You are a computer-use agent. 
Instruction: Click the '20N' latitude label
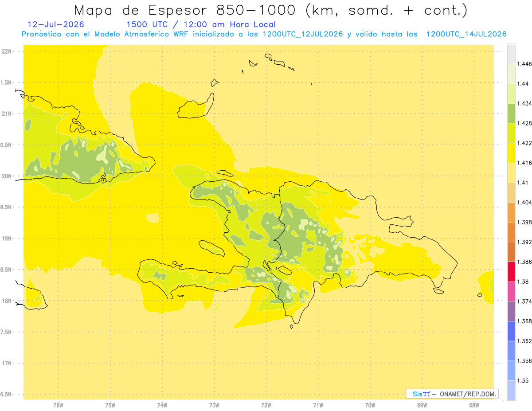pyautogui.click(x=8, y=176)
